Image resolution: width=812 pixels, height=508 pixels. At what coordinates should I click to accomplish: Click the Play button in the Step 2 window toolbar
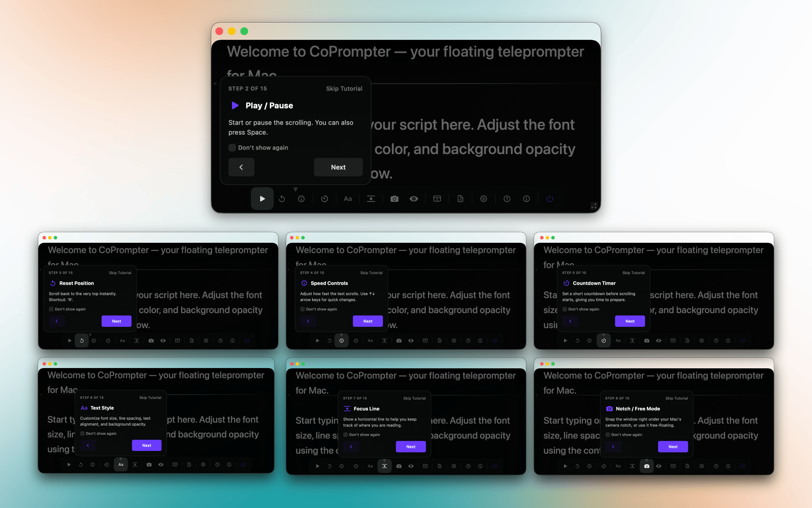pyautogui.click(x=262, y=199)
